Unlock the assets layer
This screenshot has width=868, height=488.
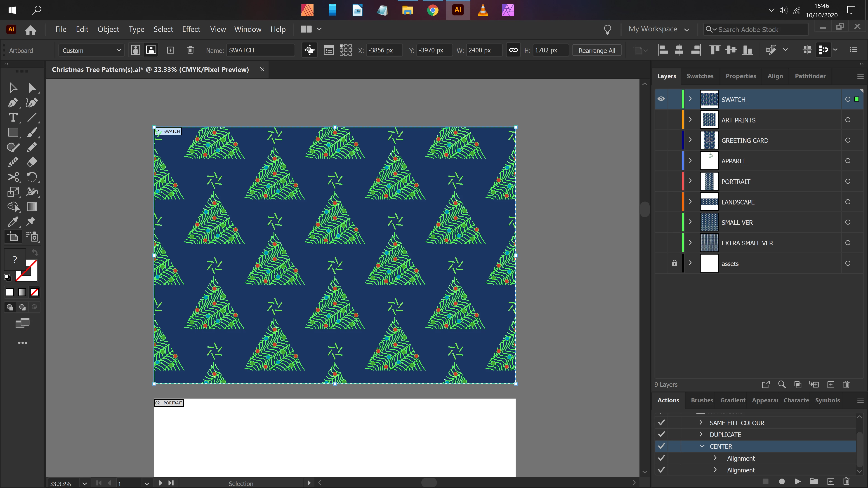674,263
